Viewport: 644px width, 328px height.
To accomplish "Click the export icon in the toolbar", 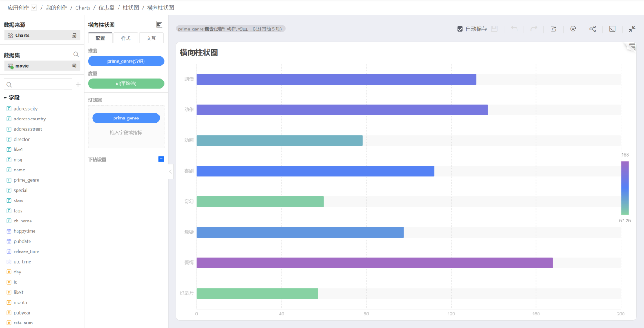I will (553, 29).
